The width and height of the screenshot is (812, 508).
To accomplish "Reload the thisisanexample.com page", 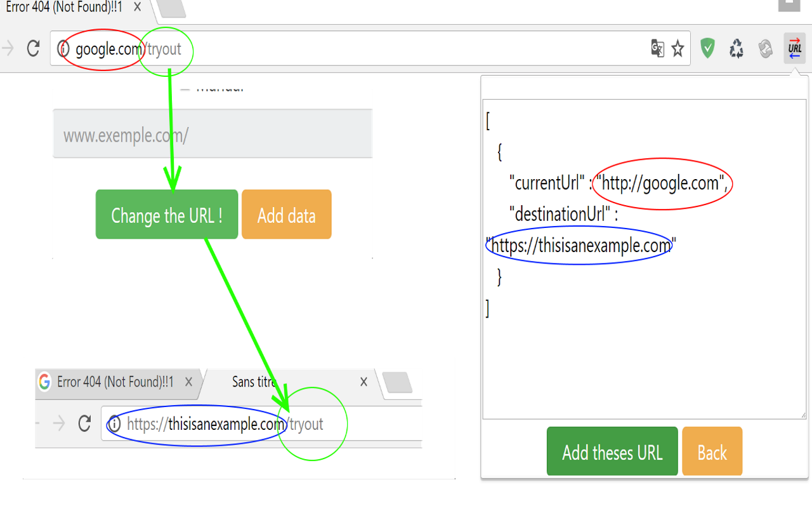I will 84,424.
